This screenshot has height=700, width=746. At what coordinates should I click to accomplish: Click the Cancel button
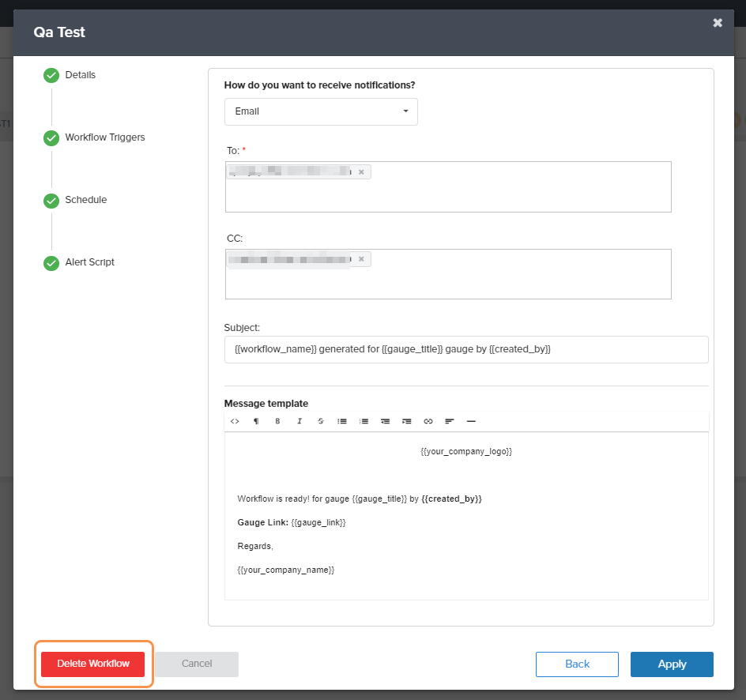197,664
